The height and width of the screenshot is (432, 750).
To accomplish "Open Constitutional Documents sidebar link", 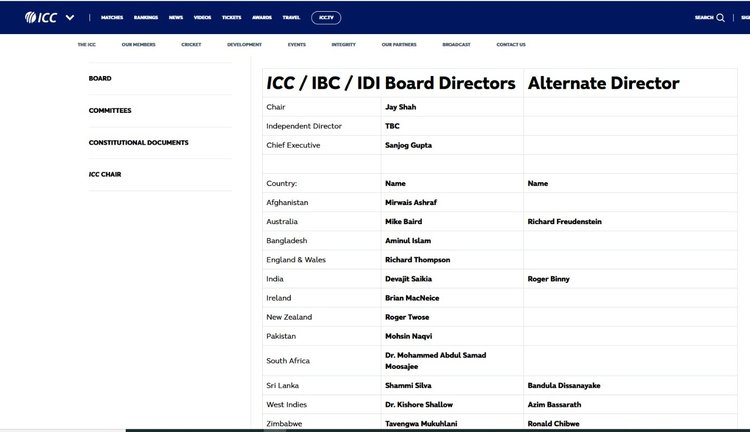I will point(138,142).
